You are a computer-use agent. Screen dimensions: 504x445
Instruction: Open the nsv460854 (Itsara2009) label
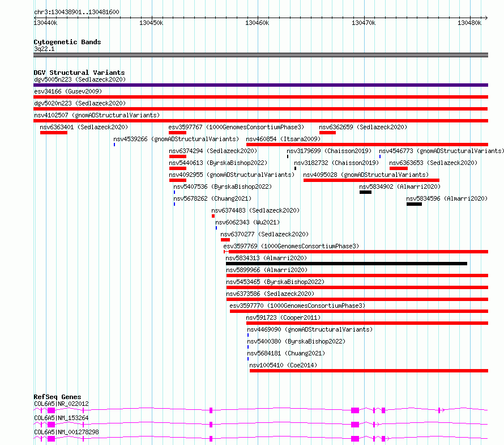283,139
